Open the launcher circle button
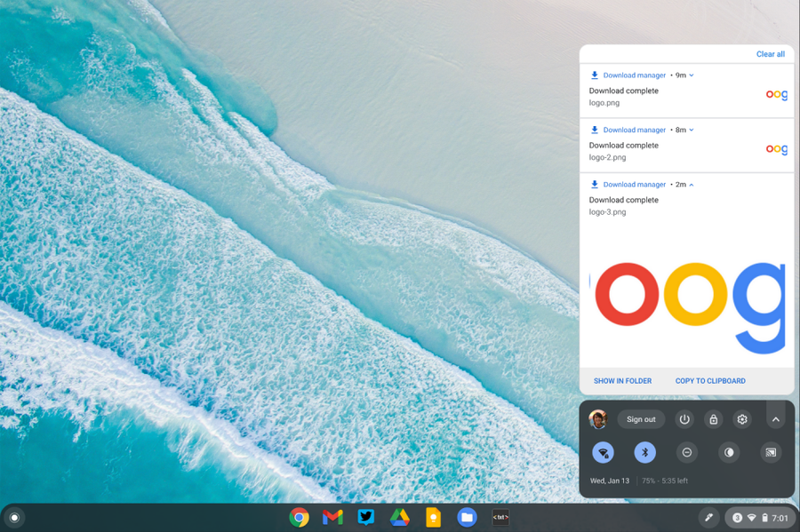The width and height of the screenshot is (800, 532). point(14,518)
